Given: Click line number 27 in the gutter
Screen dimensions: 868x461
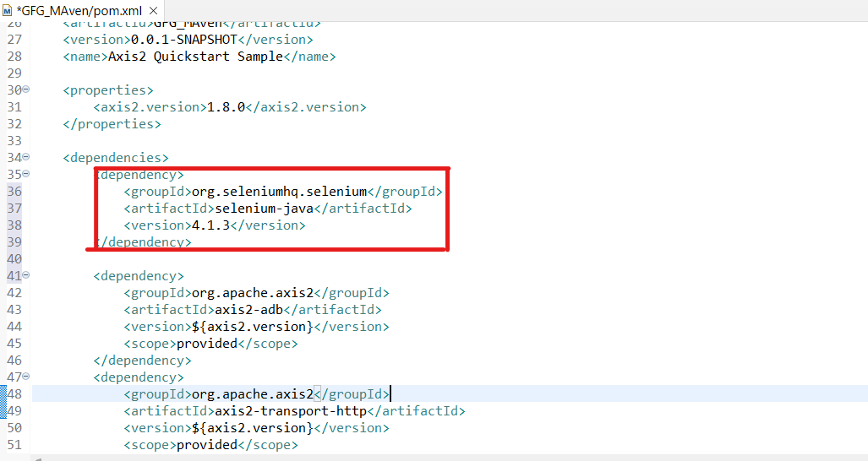Looking at the screenshot, I should pos(14,40).
